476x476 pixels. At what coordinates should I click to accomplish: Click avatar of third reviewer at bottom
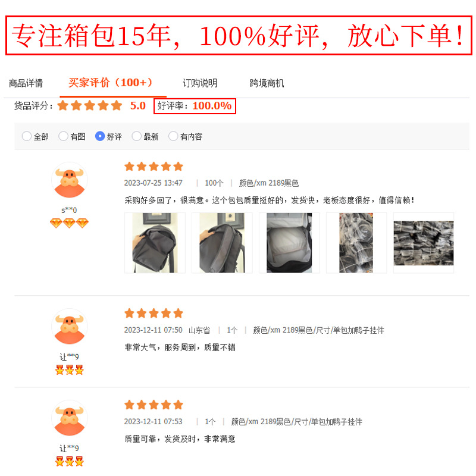[70, 418]
